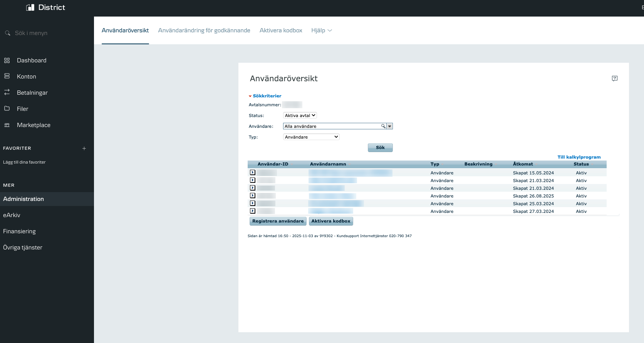Click the Lägg till dina favoriter text
The image size is (644, 343).
click(24, 162)
